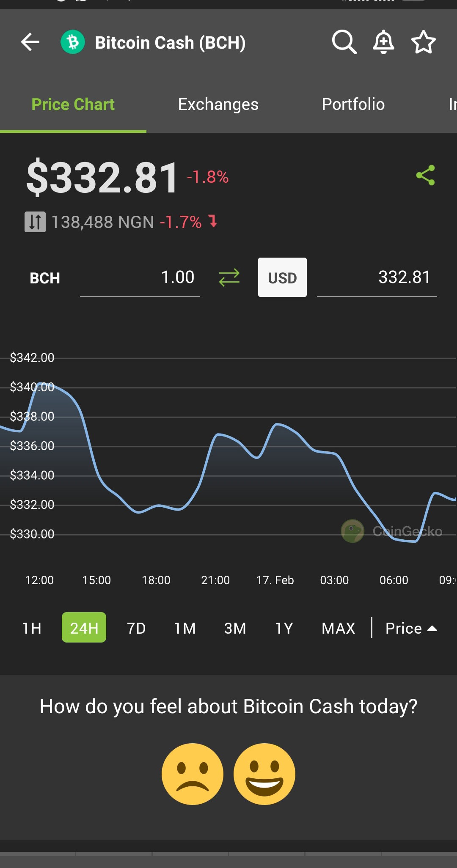This screenshot has width=457, height=868.
Task: Select the happy face sentiment emoji
Action: 264,774
